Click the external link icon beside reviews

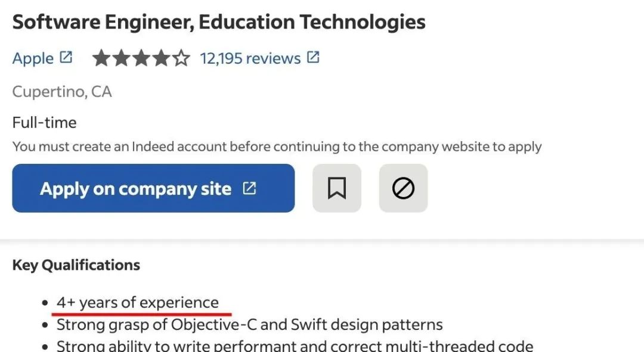(x=313, y=58)
